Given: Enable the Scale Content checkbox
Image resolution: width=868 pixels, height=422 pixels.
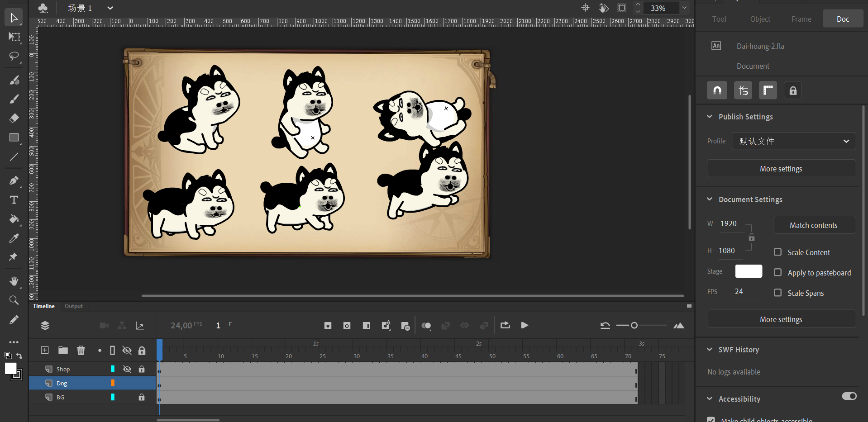Looking at the screenshot, I should tap(777, 252).
